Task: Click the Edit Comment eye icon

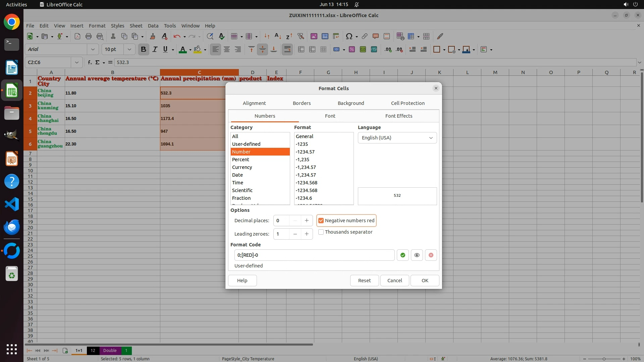Action: [417, 255]
